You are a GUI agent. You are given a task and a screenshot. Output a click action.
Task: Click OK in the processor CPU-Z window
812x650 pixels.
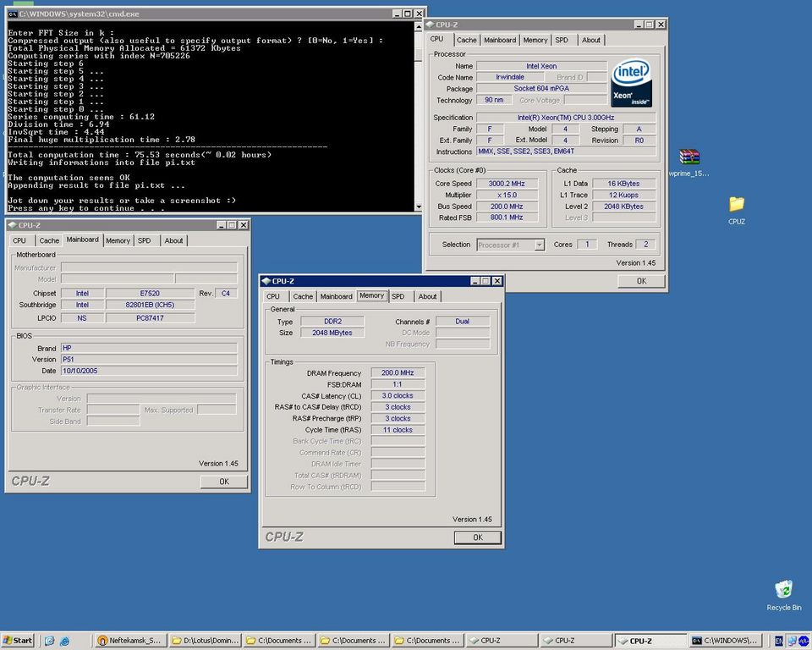pos(641,281)
